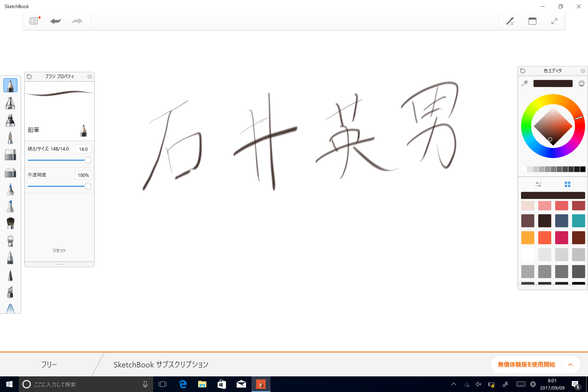The width and height of the screenshot is (588, 392).
Task: Activate the eyedropper in the color editor
Action: point(524,83)
